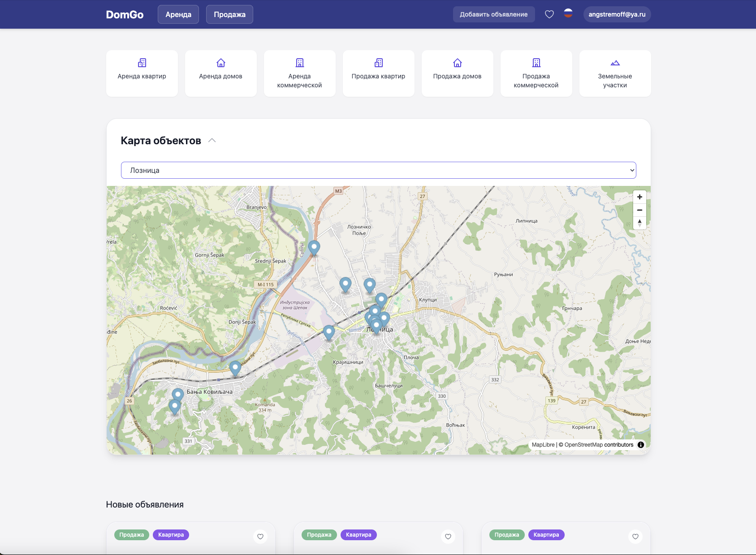The height and width of the screenshot is (555, 756).
Task: Collapse the Карта объектов section
Action: click(x=212, y=141)
